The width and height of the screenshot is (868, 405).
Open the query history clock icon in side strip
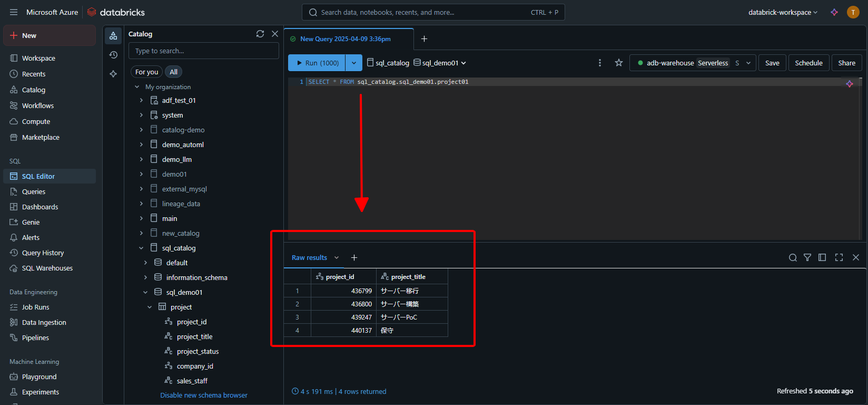[113, 55]
